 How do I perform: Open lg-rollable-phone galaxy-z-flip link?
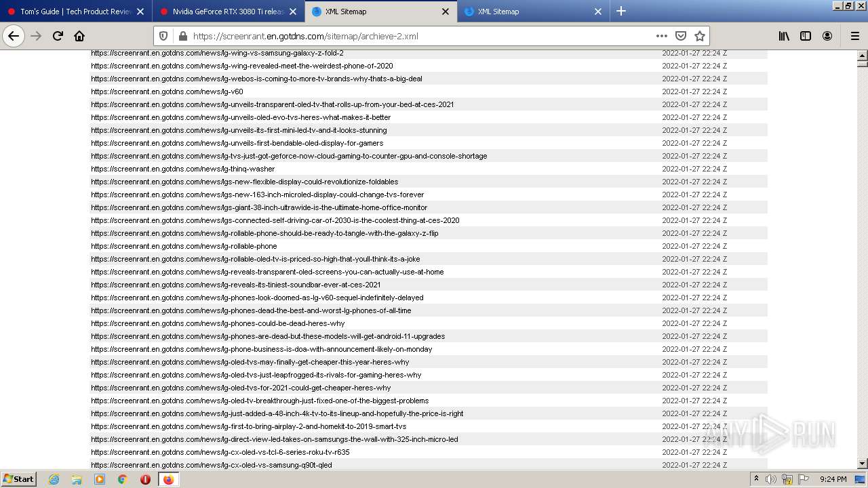pos(264,233)
